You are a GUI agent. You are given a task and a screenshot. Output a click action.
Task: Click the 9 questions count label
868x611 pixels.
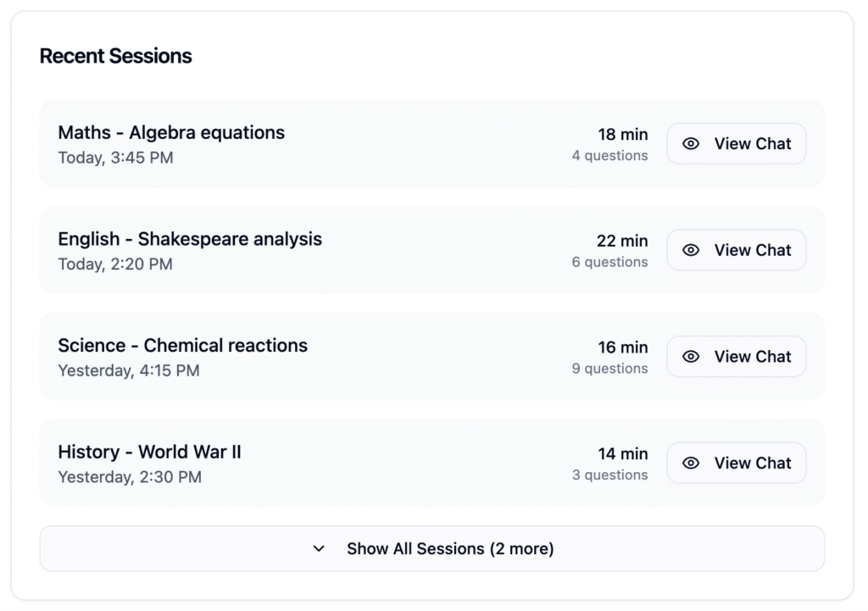click(x=609, y=369)
